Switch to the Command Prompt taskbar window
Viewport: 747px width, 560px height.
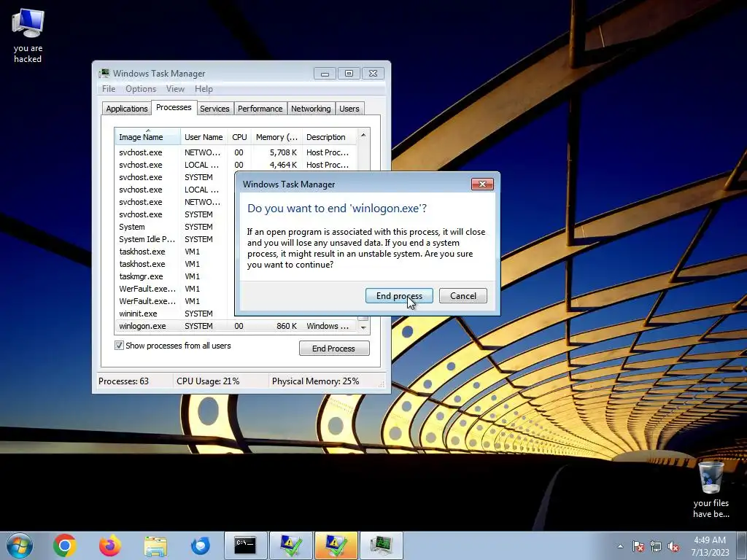[x=246, y=545]
